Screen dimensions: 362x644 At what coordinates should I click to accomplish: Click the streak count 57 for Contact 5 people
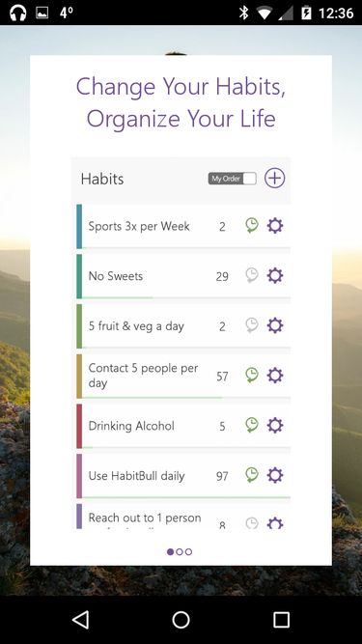[x=222, y=377]
